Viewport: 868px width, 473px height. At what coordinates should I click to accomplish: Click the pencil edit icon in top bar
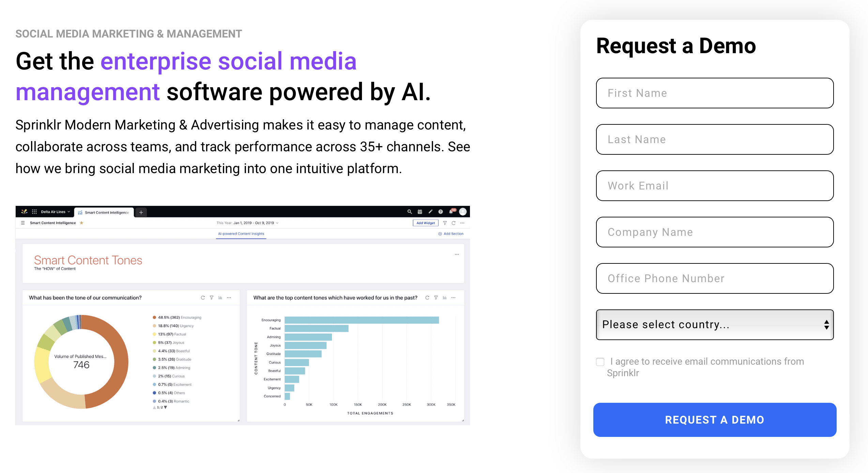[x=430, y=212]
